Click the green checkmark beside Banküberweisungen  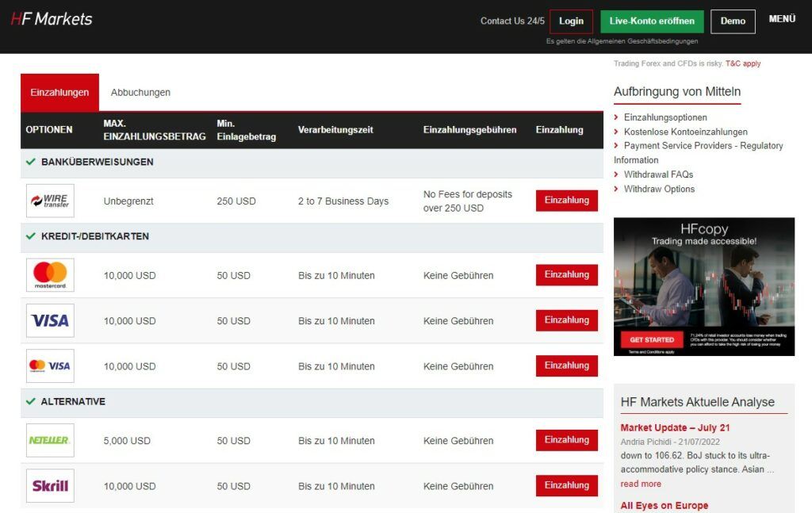tap(31, 162)
